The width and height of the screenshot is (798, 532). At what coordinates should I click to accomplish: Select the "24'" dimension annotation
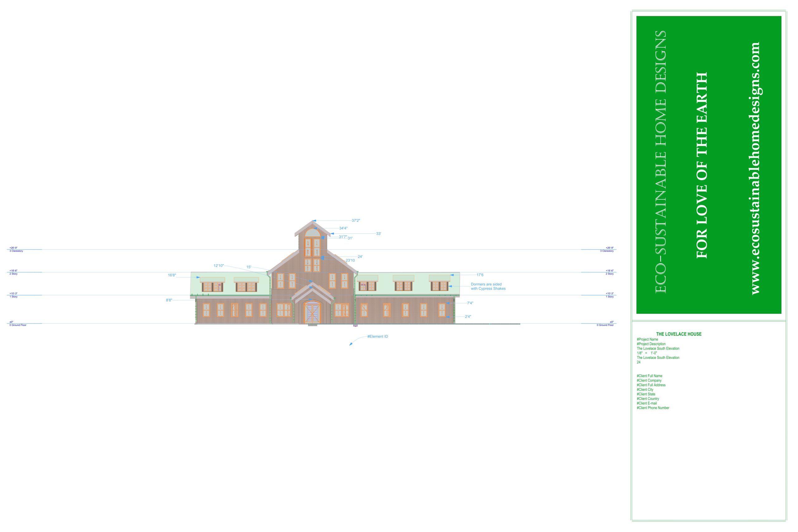[x=360, y=257]
